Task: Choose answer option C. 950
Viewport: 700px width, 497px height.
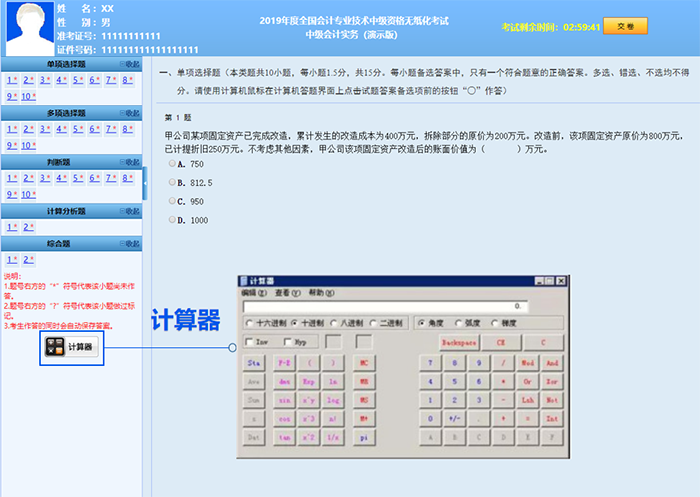Action: [x=172, y=201]
